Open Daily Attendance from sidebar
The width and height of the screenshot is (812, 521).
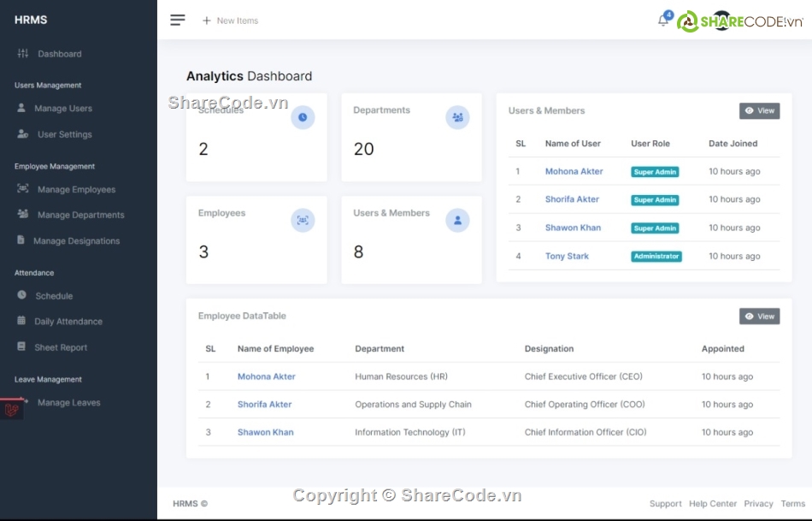(68, 322)
